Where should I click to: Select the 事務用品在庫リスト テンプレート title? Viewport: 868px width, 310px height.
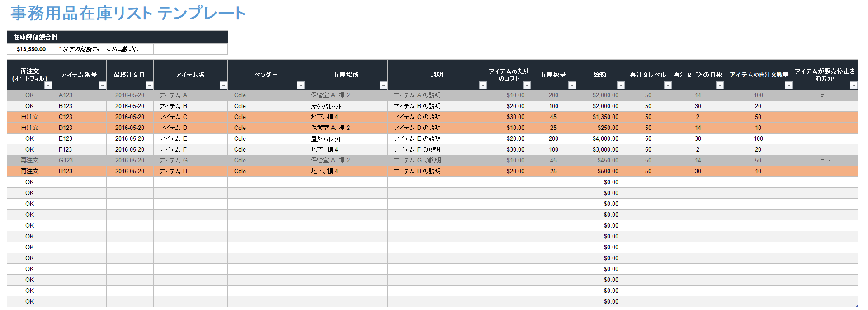pos(128,13)
